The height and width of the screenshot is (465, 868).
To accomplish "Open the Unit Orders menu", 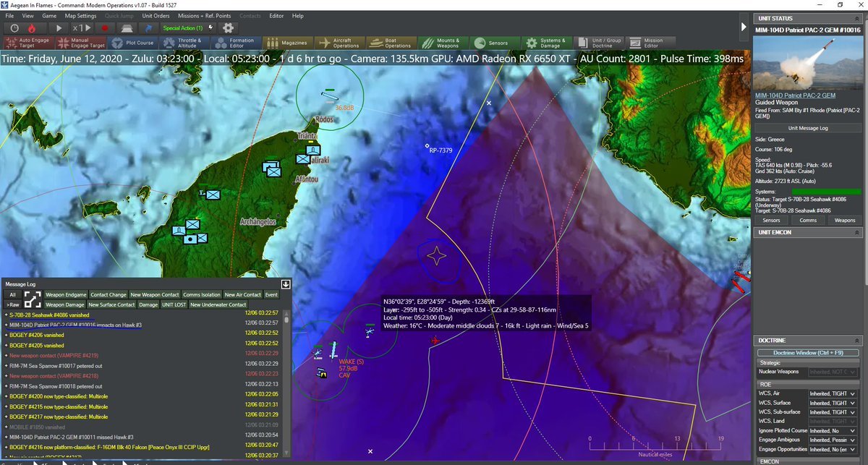I will [156, 15].
